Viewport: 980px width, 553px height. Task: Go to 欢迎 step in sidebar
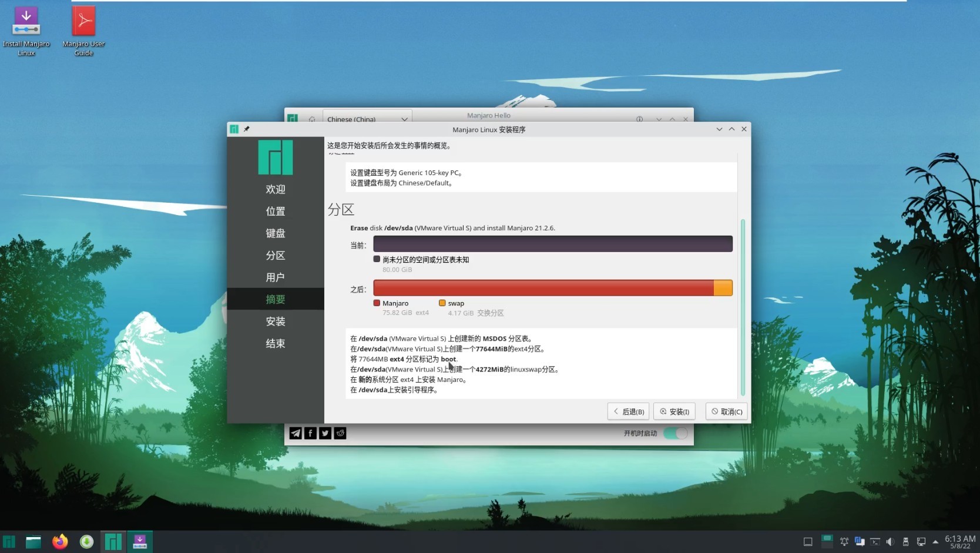[x=276, y=189]
